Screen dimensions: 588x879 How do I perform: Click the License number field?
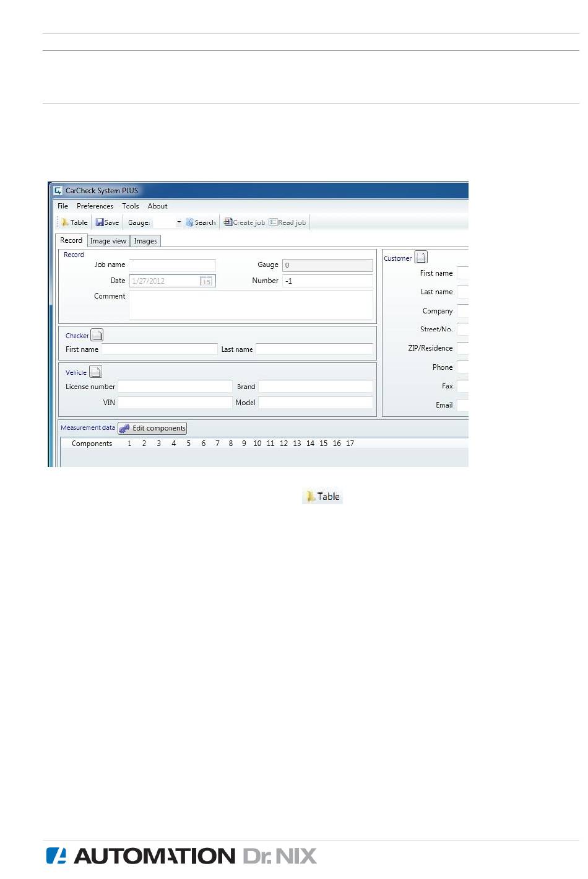pos(175,387)
